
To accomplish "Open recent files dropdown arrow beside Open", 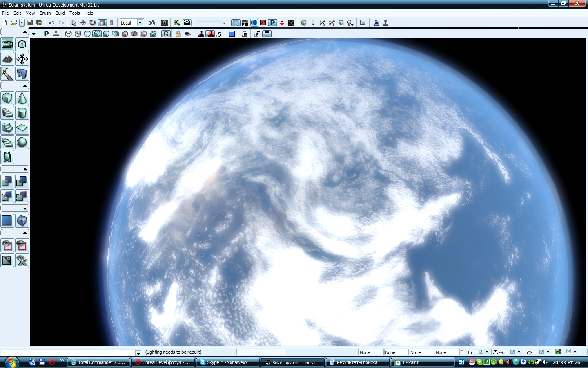I will [22, 23].
